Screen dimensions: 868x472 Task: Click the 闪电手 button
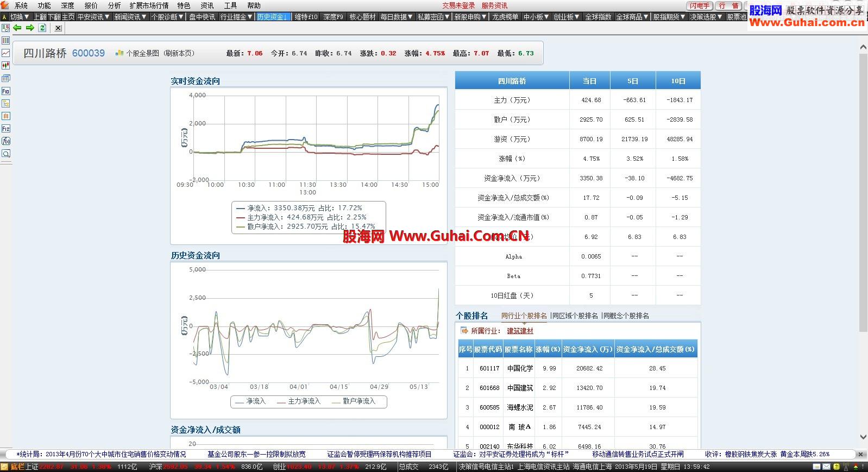[x=700, y=5]
